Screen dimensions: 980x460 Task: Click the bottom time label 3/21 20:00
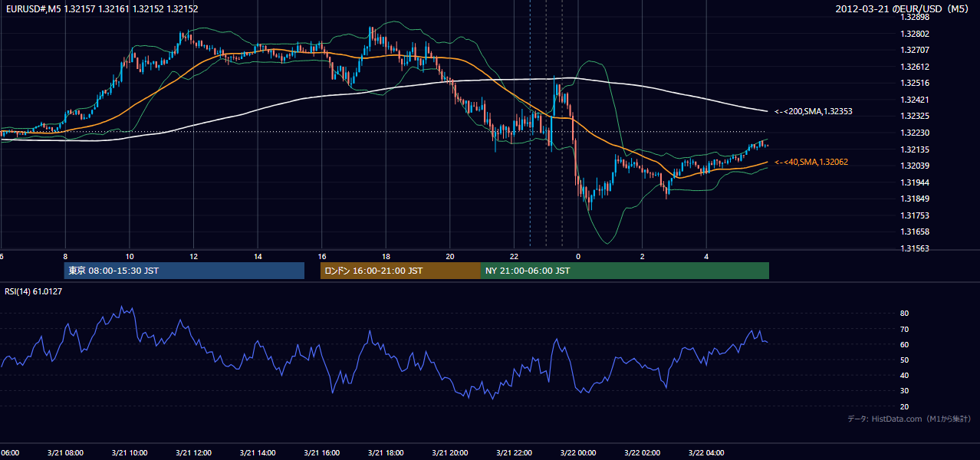tap(449, 452)
